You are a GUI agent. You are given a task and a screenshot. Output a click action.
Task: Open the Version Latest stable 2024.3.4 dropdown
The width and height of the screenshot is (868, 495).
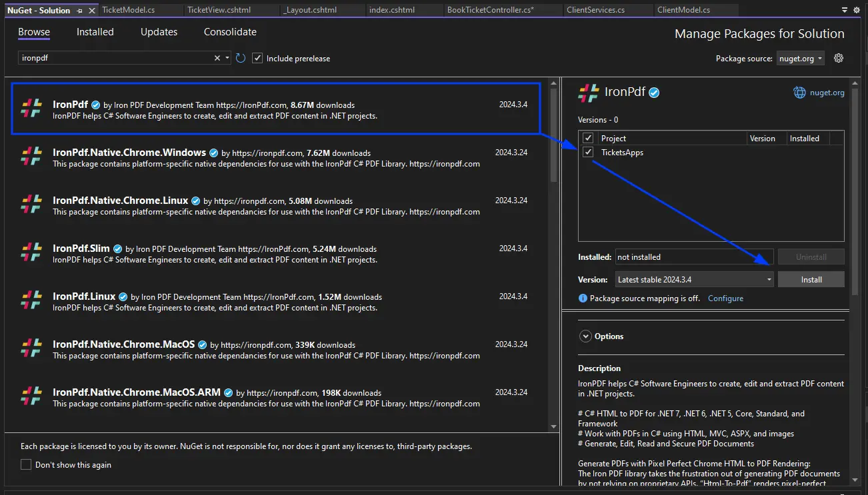693,280
